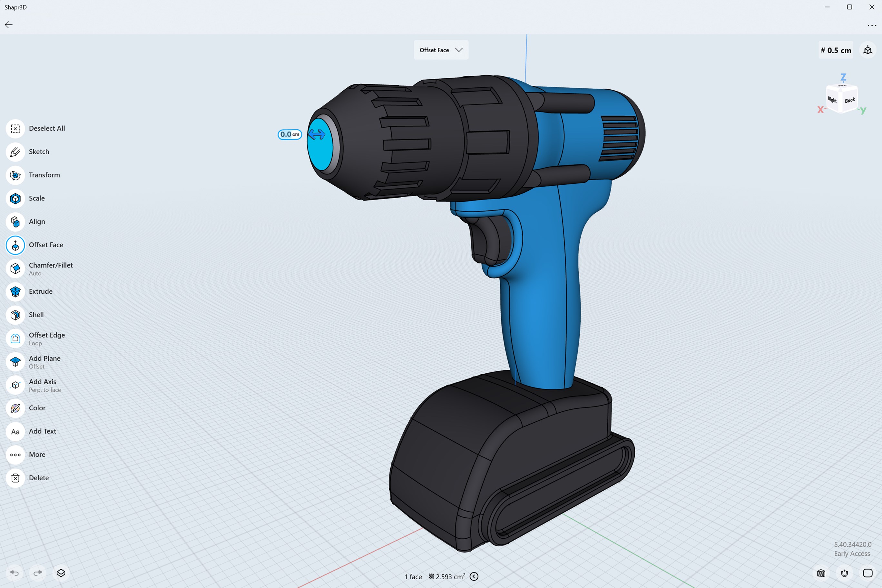The height and width of the screenshot is (588, 882).
Task: Maximize the Shapr3D window
Action: point(849,7)
